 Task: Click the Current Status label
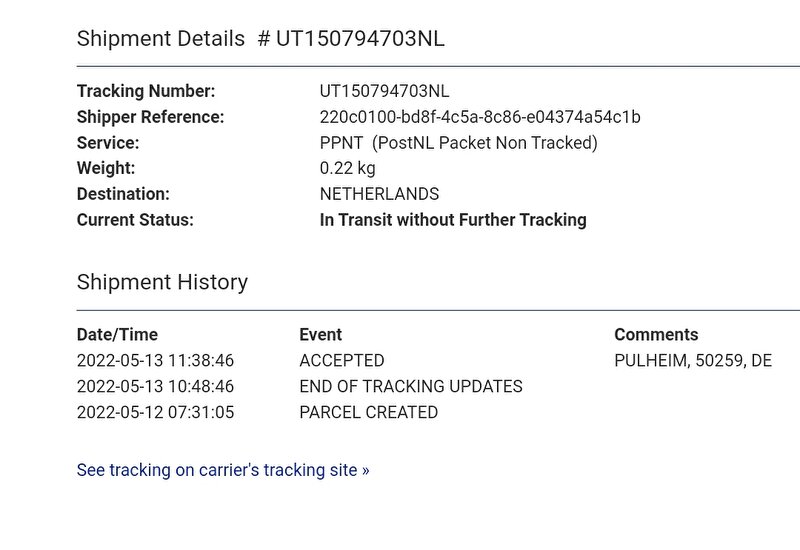pos(135,220)
